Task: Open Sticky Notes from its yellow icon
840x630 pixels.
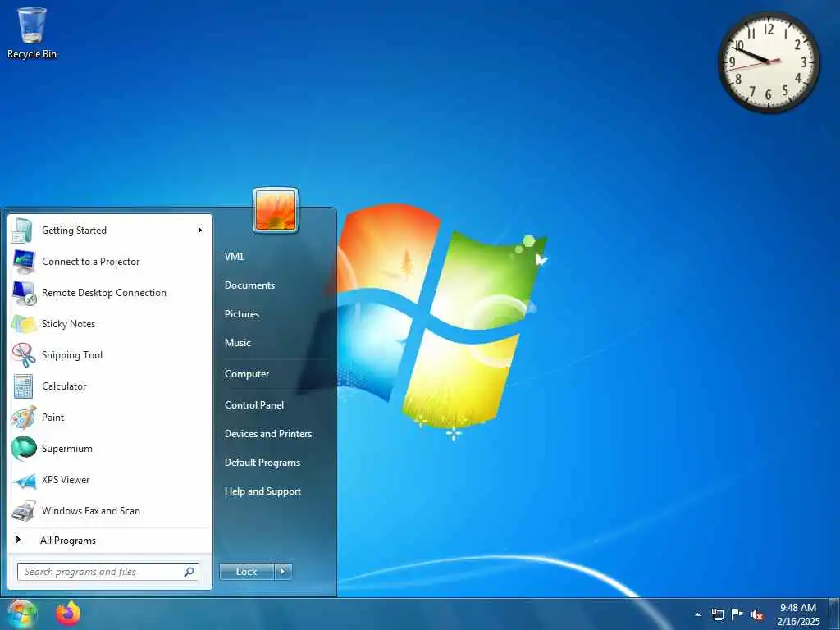Action: click(x=23, y=323)
